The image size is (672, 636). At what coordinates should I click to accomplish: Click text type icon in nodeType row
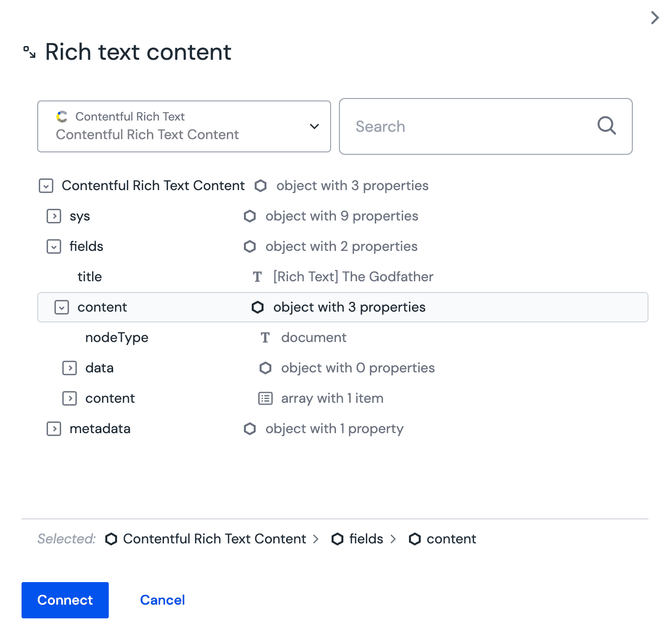coord(265,338)
